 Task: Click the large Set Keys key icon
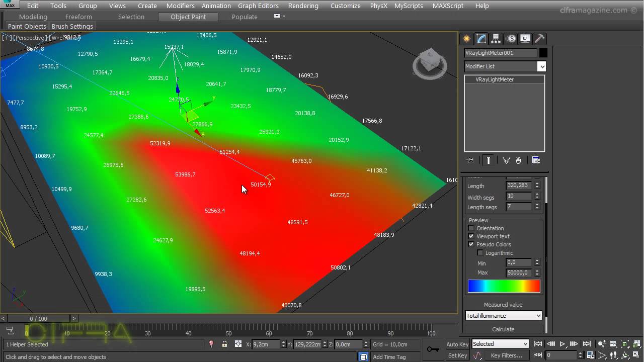click(433, 349)
